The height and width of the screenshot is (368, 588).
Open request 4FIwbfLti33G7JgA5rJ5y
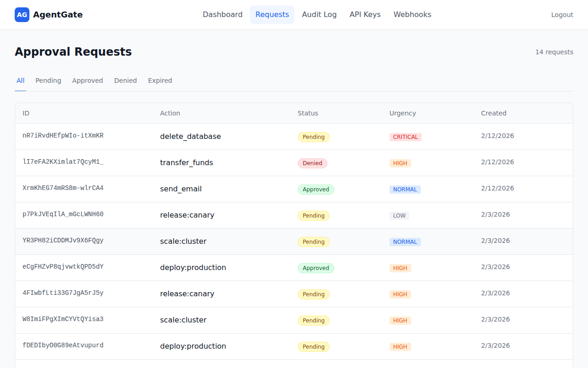coord(63,293)
